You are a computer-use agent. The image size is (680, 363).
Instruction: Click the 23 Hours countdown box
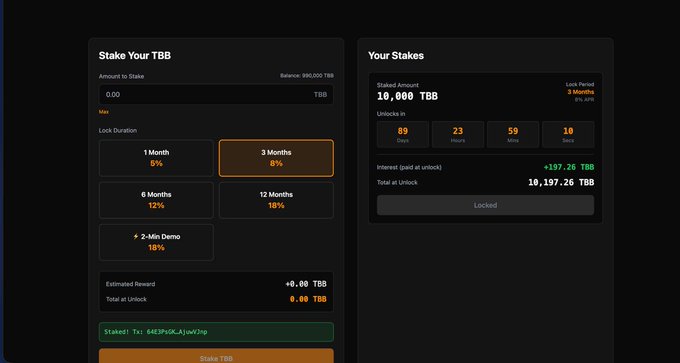click(x=458, y=134)
